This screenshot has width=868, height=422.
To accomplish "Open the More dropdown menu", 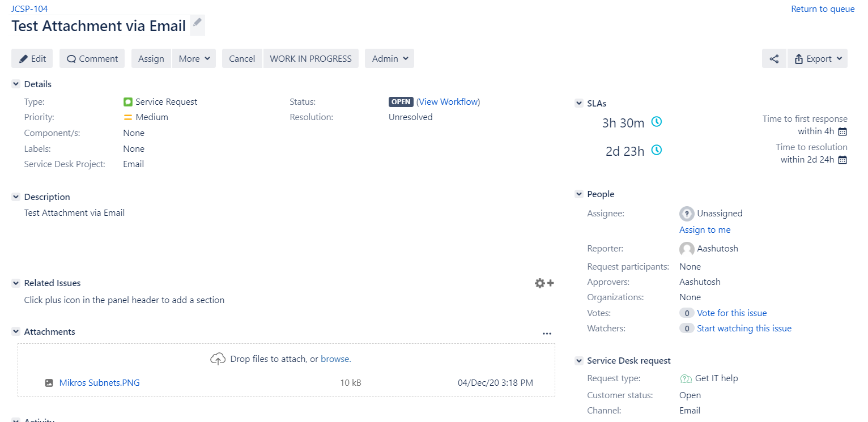I will coord(194,58).
